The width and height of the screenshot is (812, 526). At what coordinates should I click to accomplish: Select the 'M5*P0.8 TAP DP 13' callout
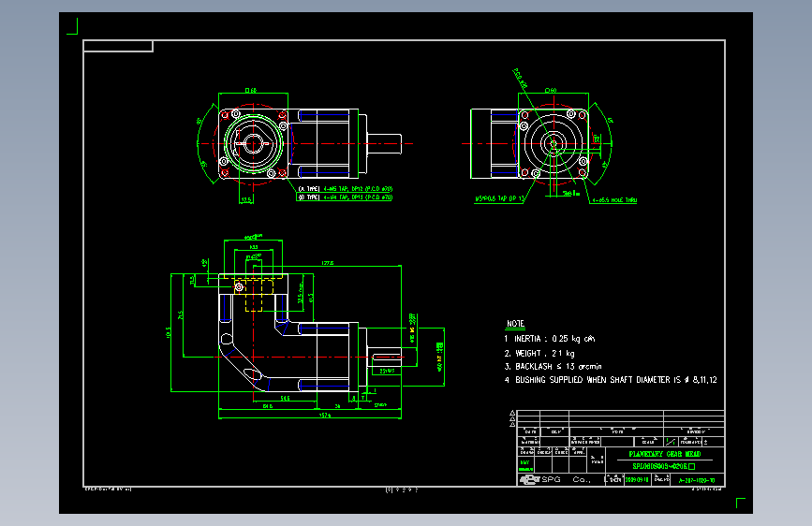500,198
